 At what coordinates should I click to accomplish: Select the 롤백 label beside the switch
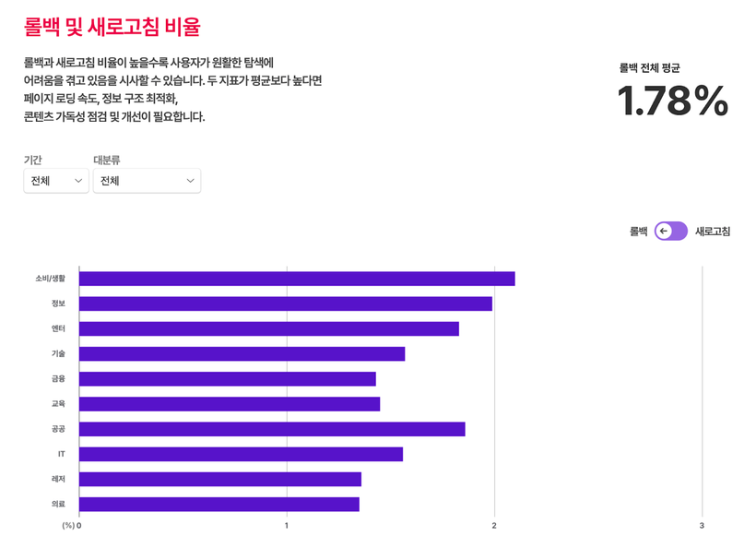(x=638, y=232)
